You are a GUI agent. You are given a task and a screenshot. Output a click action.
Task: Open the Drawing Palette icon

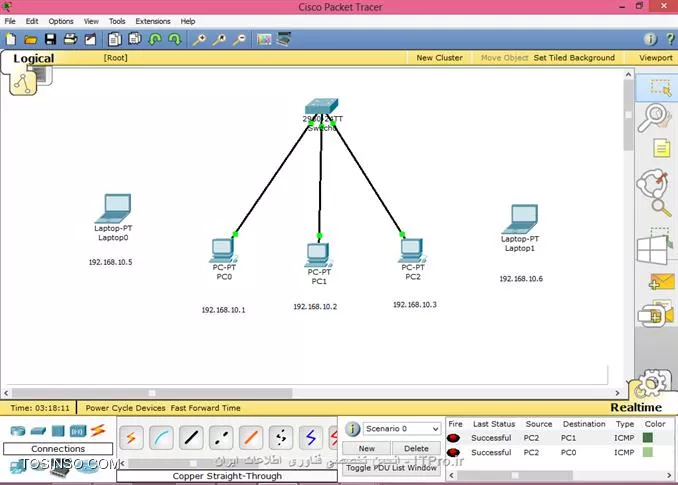pos(264,39)
